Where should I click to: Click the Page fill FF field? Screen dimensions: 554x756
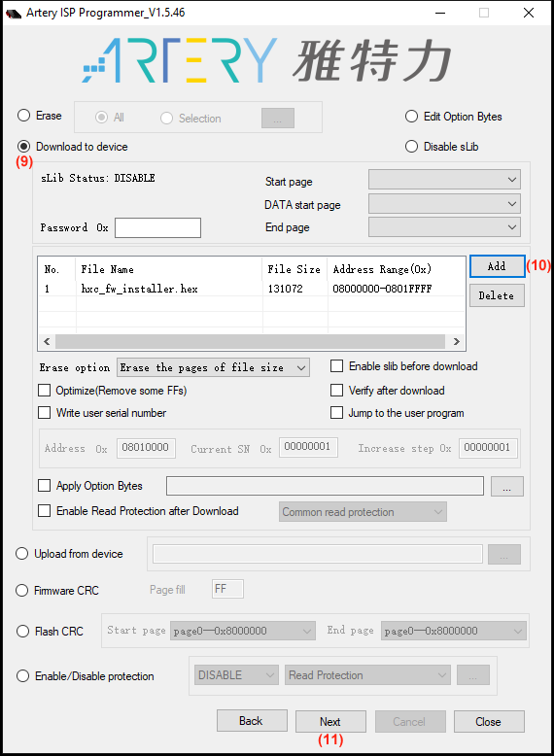[x=227, y=589]
